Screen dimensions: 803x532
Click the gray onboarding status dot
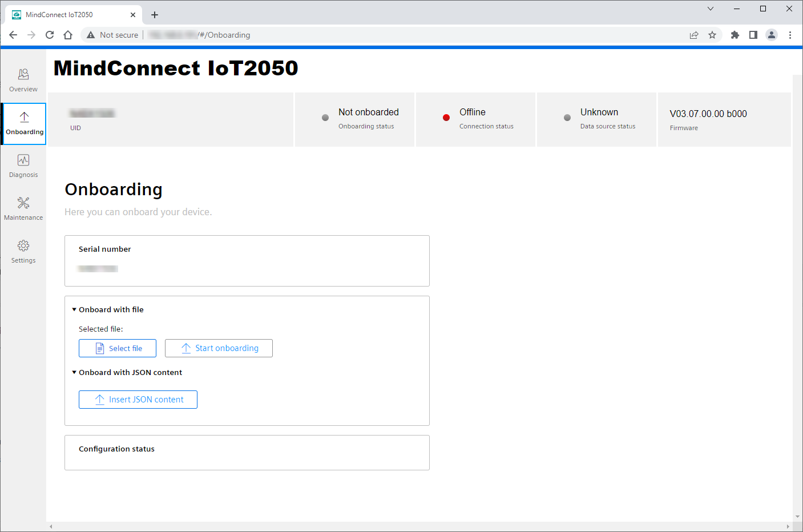(325, 118)
